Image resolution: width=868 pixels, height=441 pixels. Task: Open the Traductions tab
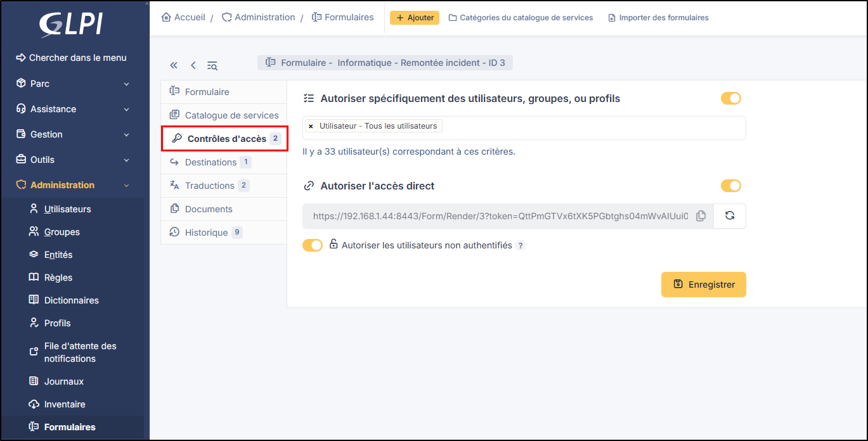(x=224, y=186)
